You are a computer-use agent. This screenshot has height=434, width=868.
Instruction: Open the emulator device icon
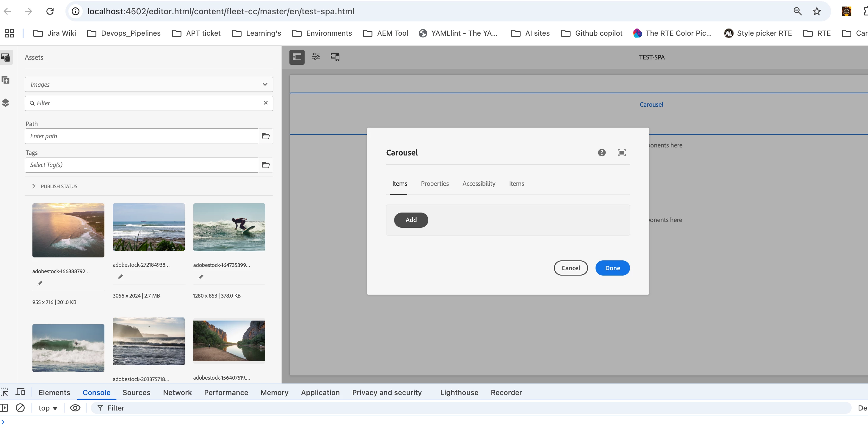coord(335,56)
